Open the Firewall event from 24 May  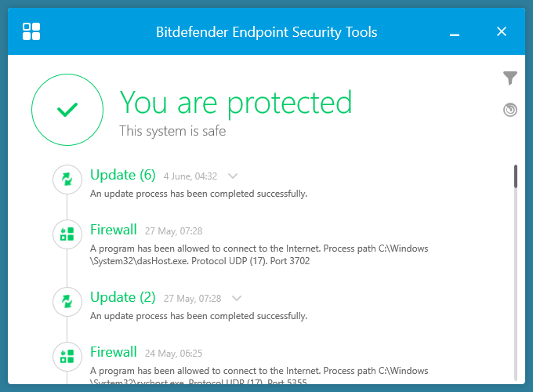pos(114,352)
